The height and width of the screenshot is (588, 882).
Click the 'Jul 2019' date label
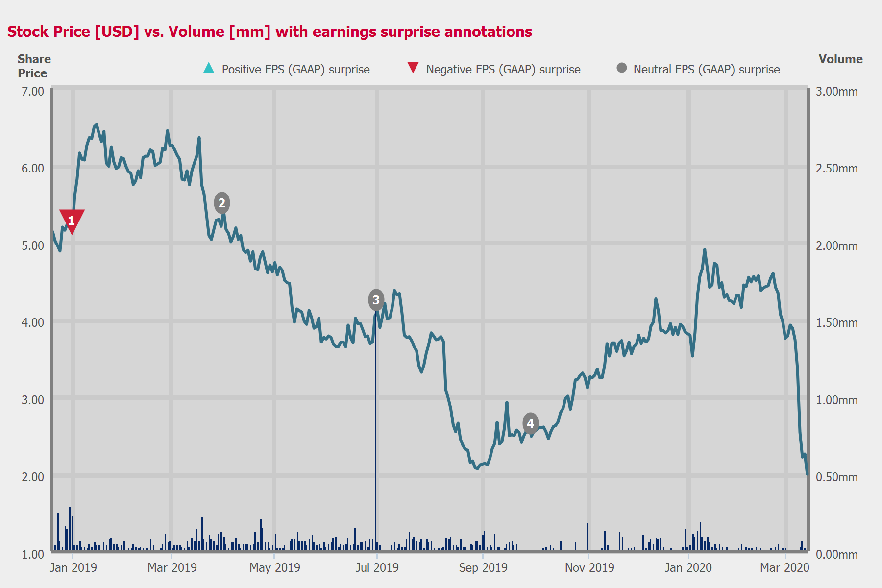(377, 568)
